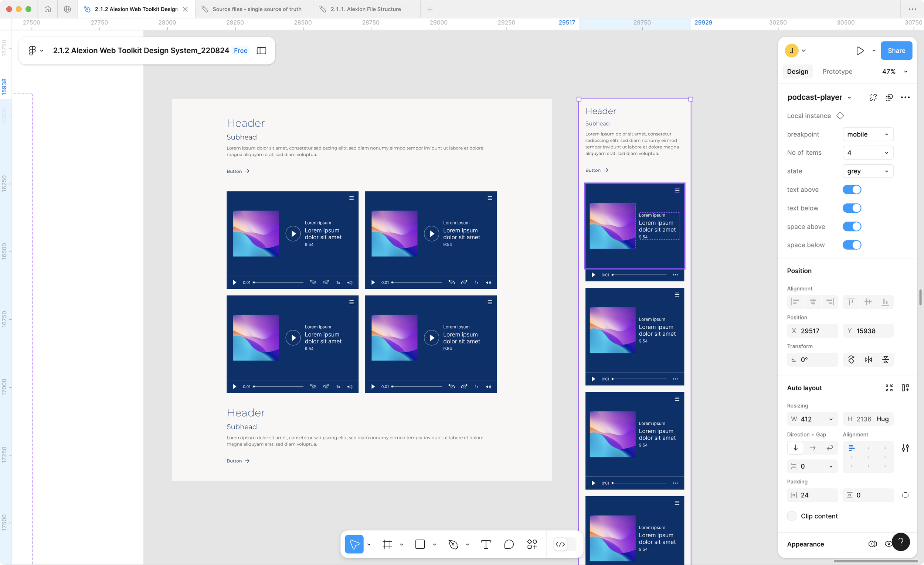924x565 pixels.
Task: Open the breakpoint dropdown showing mobile
Action: coord(868,134)
